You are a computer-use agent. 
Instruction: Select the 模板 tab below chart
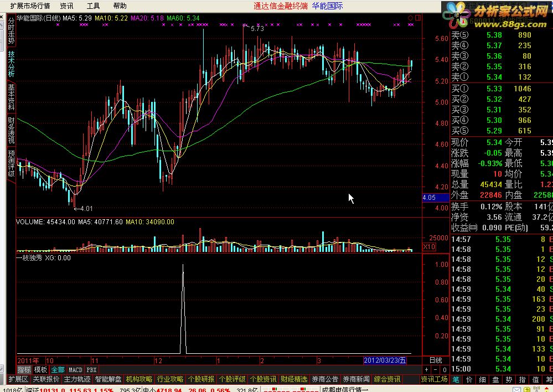pos(40,370)
